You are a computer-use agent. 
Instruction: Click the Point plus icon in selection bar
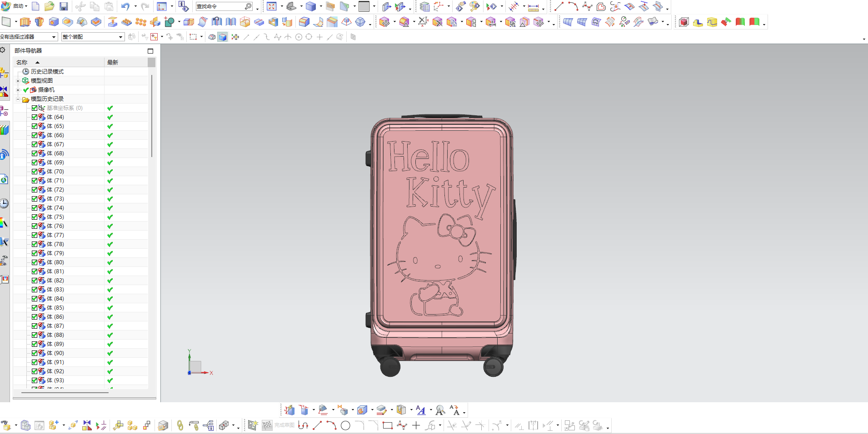click(319, 37)
